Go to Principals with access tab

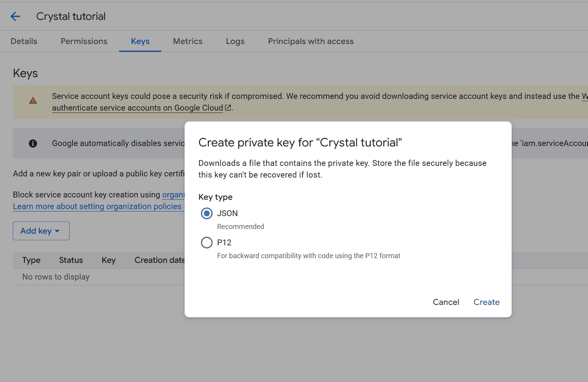tap(311, 41)
